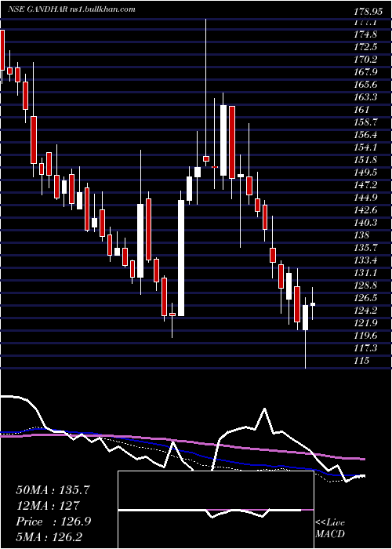Select the 147.2 price level
This screenshot has height=549, width=392.
point(366,185)
